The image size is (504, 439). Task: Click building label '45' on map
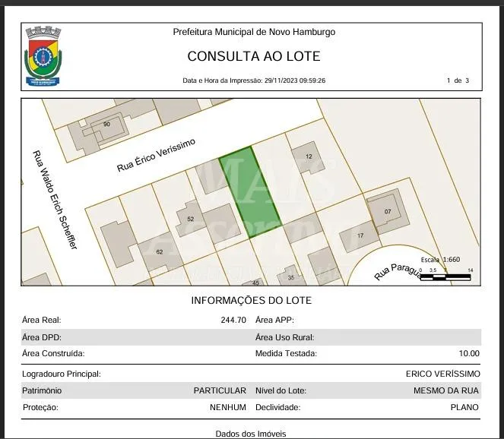pos(256,283)
